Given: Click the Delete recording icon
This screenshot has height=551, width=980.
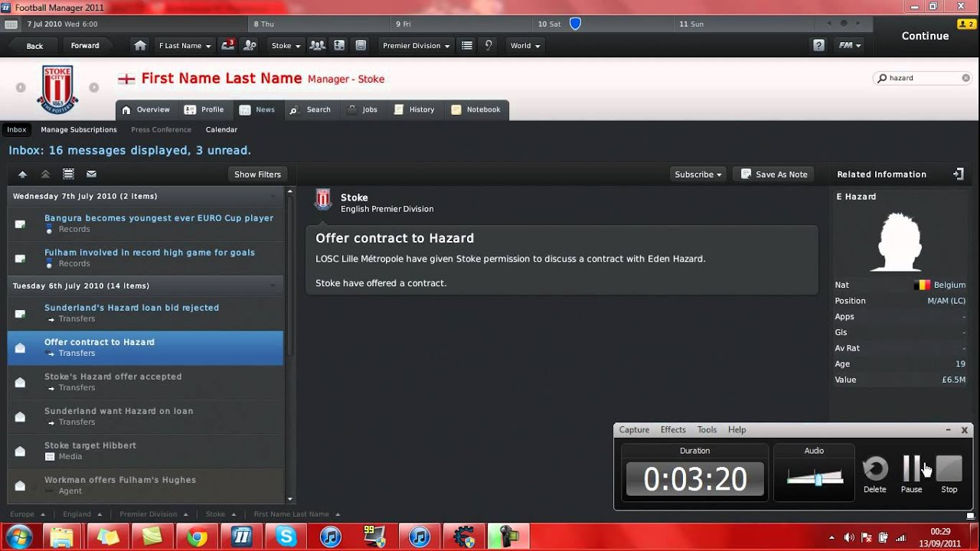Looking at the screenshot, I should pyautogui.click(x=875, y=468).
